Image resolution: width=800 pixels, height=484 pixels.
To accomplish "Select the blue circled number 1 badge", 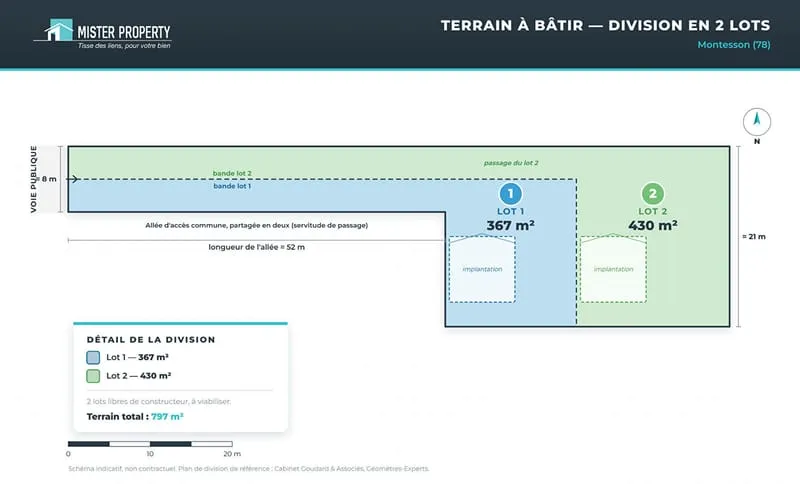I will click(x=510, y=194).
